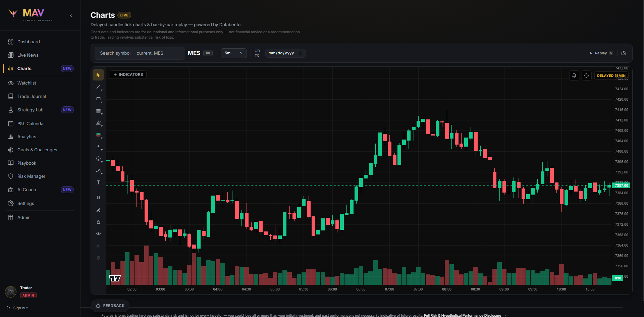Take a chart snapshot with camera icon

click(624, 53)
